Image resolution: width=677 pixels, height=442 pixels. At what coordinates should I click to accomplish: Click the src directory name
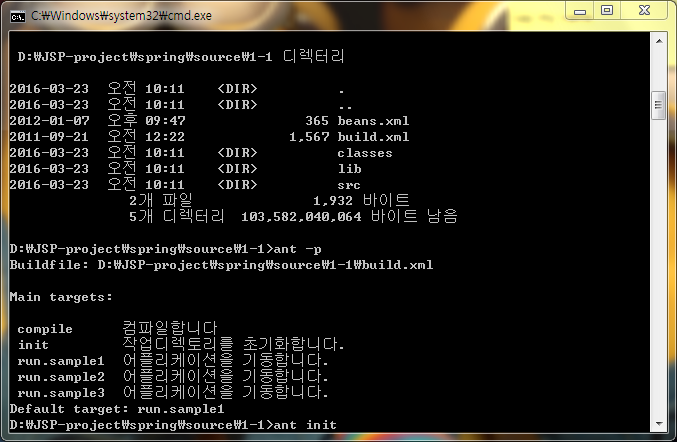349,185
